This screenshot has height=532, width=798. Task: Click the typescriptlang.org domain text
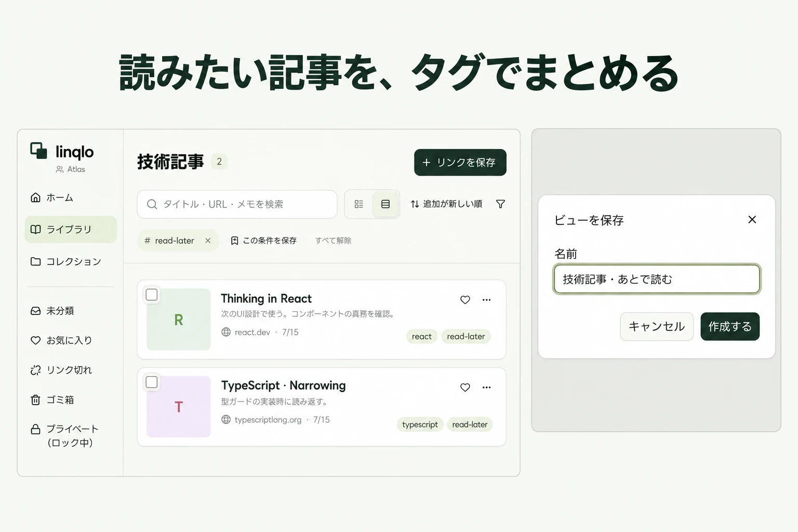point(268,420)
